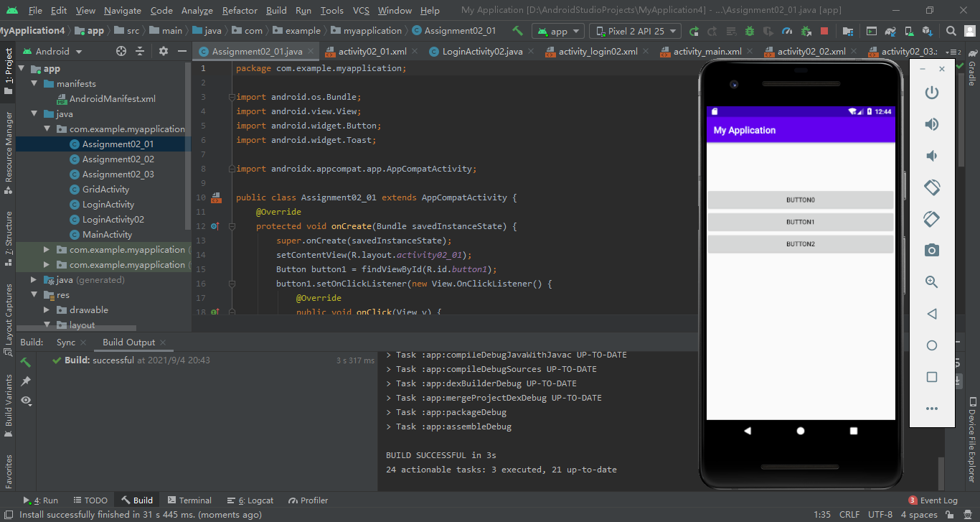Tap the emulator screen home circle

(801, 431)
